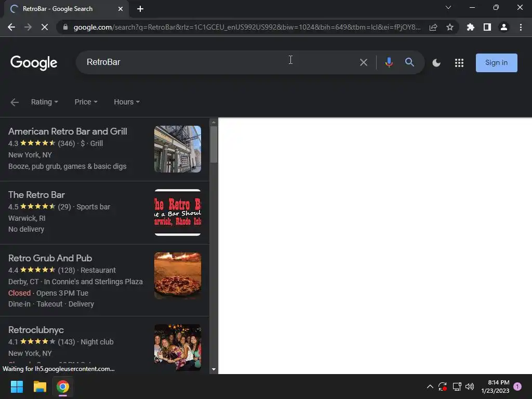
Task: Click the sync status tray icon
Action: click(x=443, y=387)
